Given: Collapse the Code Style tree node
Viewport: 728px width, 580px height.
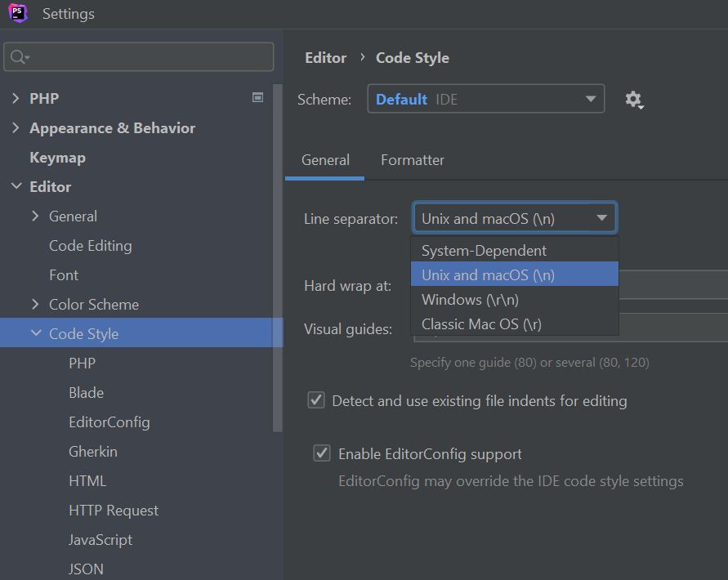Looking at the screenshot, I should 35,333.
